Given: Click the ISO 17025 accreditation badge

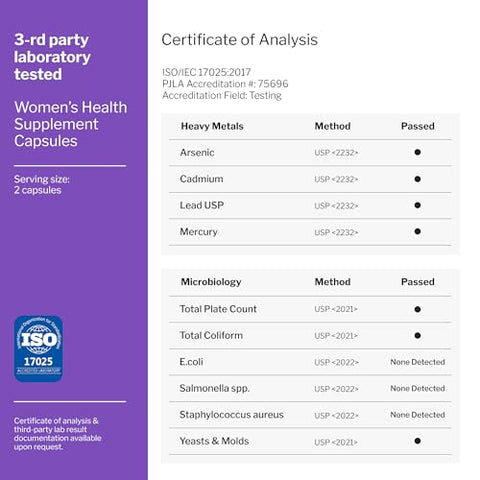Looking at the screenshot, I should [38, 349].
